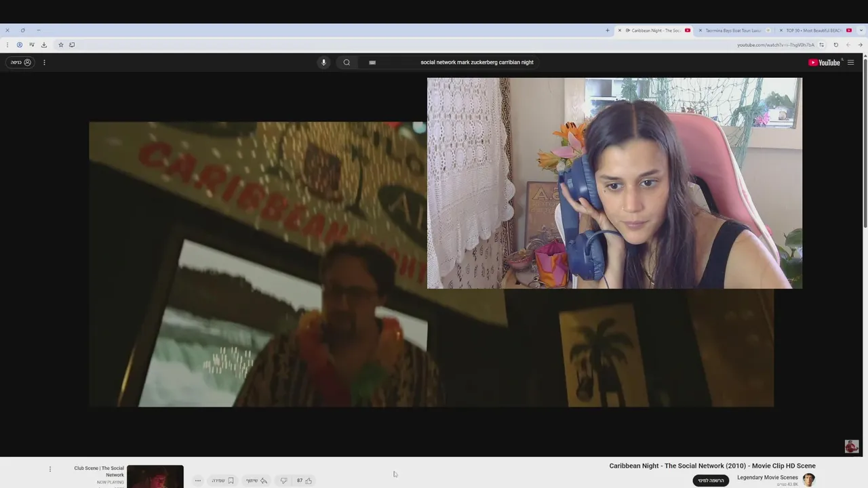Bookmark this page with the star icon
Image resolution: width=868 pixels, height=488 pixels.
click(x=60, y=45)
